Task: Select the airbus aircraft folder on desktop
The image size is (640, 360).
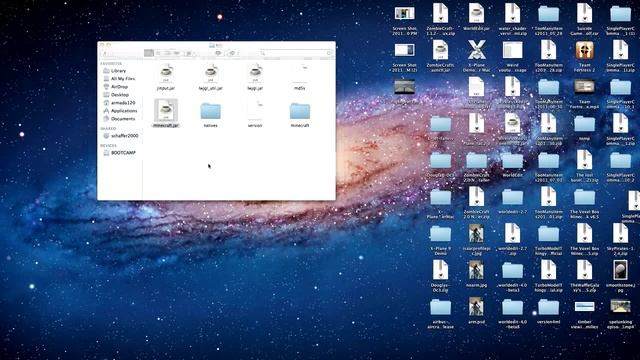Action: (440, 313)
